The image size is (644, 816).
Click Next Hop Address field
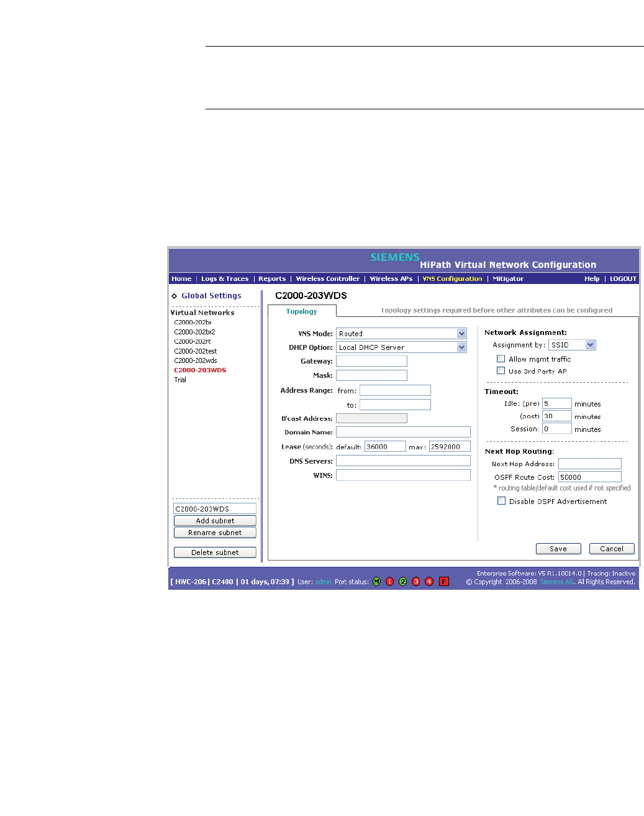[590, 464]
